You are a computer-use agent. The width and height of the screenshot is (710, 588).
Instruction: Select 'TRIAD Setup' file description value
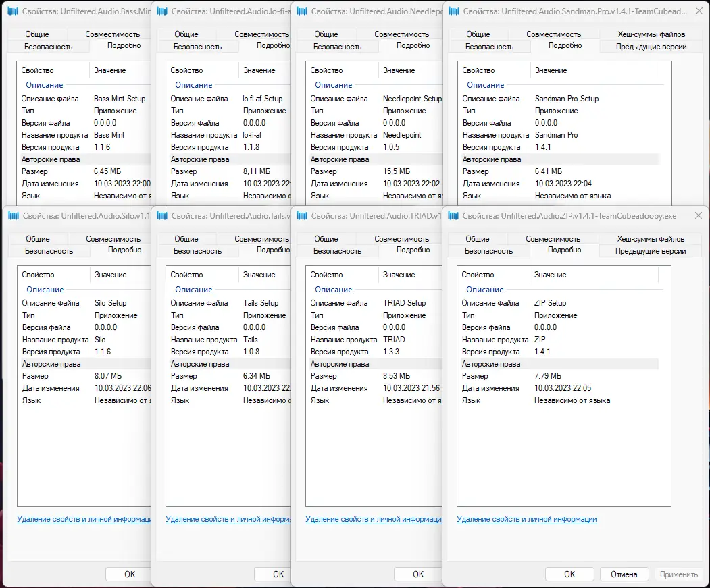pyautogui.click(x=405, y=303)
